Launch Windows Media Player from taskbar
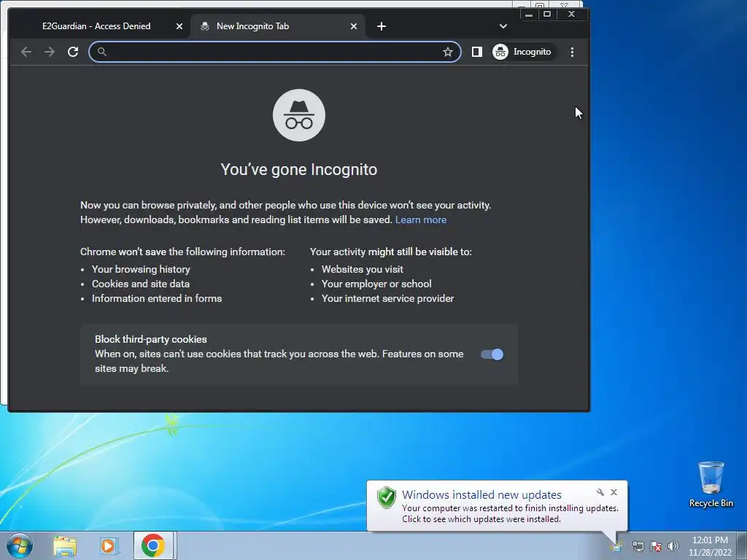 (109, 545)
